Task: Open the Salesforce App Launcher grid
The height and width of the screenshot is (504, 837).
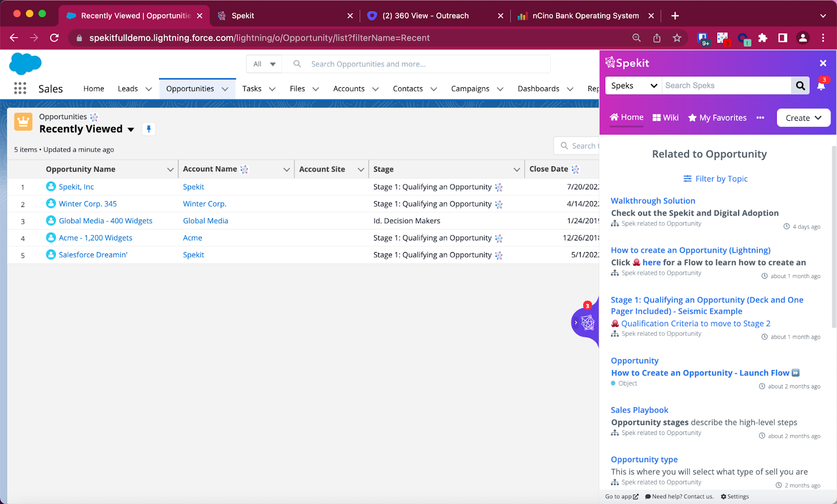Action: coord(20,88)
